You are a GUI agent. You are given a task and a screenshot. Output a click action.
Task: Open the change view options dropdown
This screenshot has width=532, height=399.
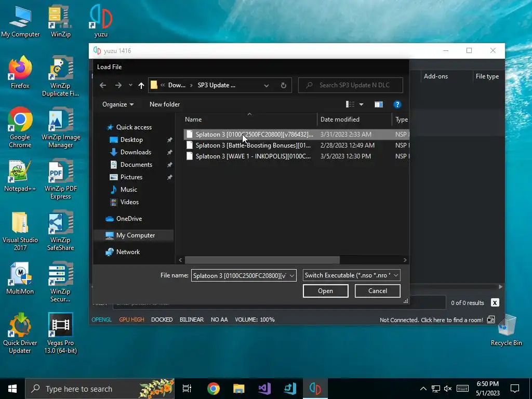(x=362, y=104)
